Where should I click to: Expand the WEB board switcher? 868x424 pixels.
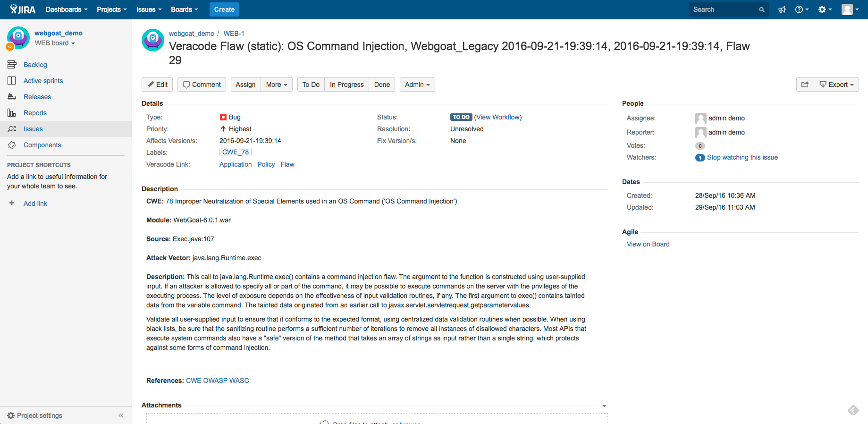pyautogui.click(x=55, y=43)
